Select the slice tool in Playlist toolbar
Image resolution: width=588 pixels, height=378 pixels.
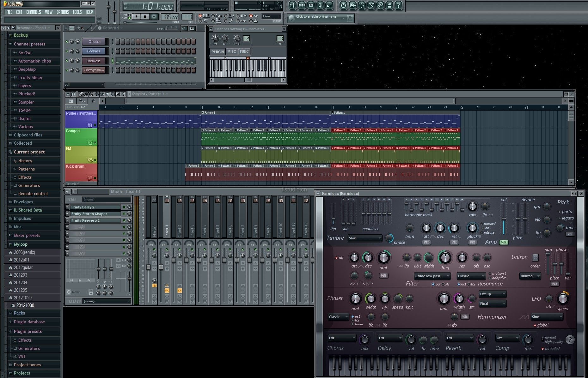107,94
